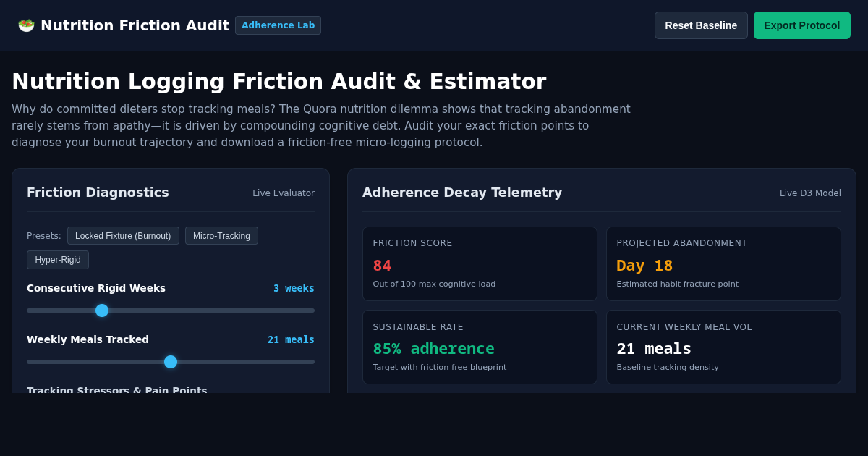Click the Friction Diagnostics panel heading
The height and width of the screenshot is (456, 868).
click(98, 193)
